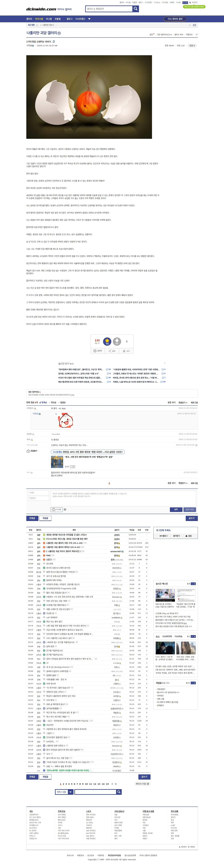Click the comment text area

(123, 498)
